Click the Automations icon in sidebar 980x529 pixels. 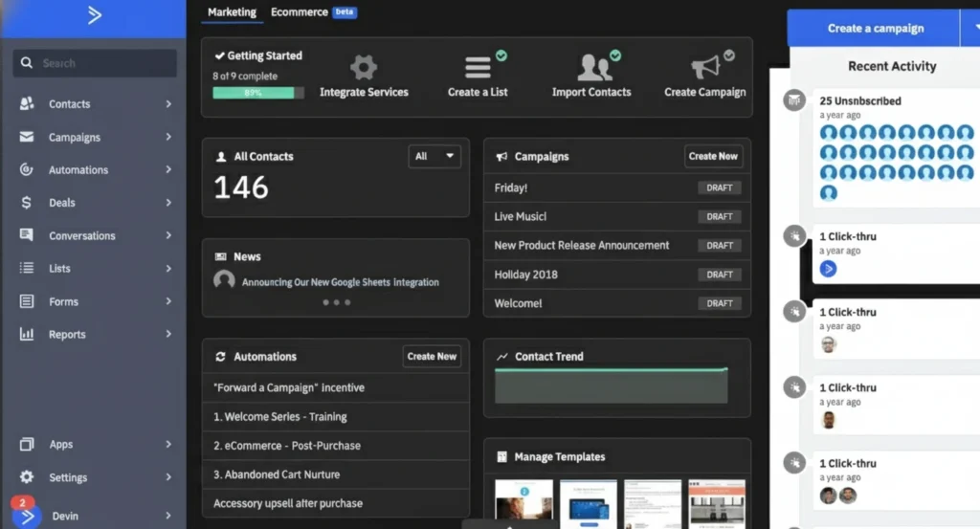click(x=26, y=169)
